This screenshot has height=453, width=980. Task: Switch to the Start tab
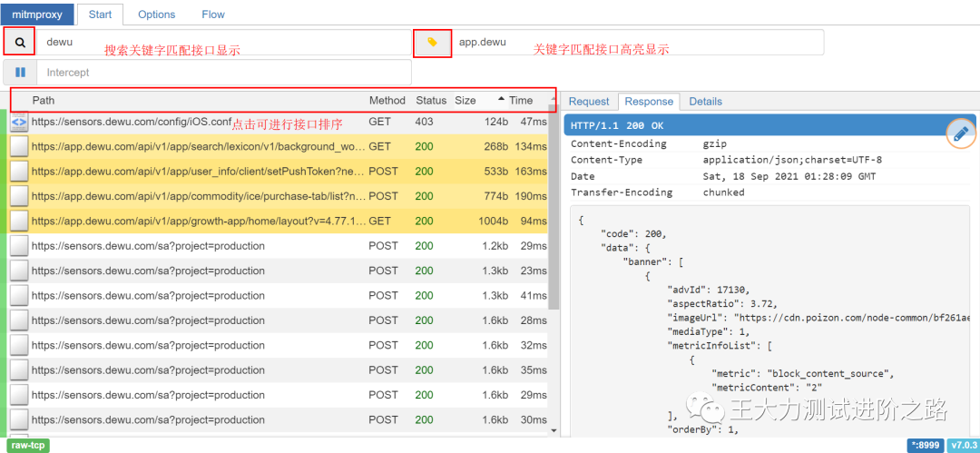tap(100, 14)
